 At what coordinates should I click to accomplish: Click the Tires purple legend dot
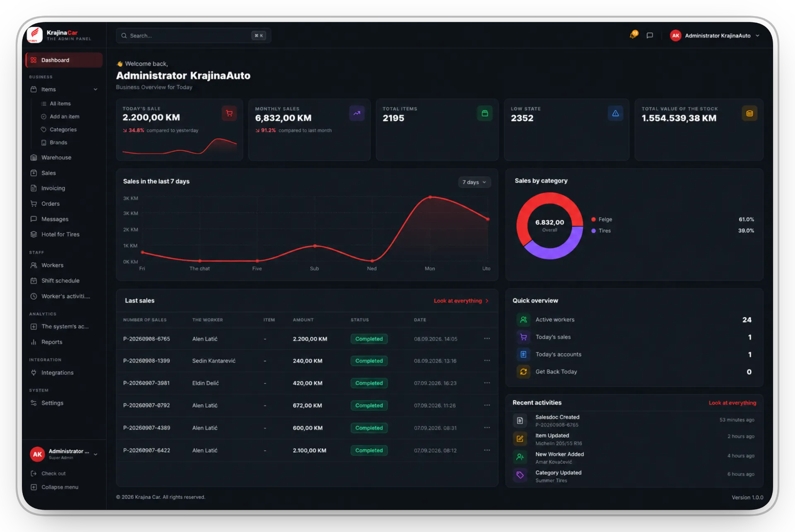tap(593, 231)
